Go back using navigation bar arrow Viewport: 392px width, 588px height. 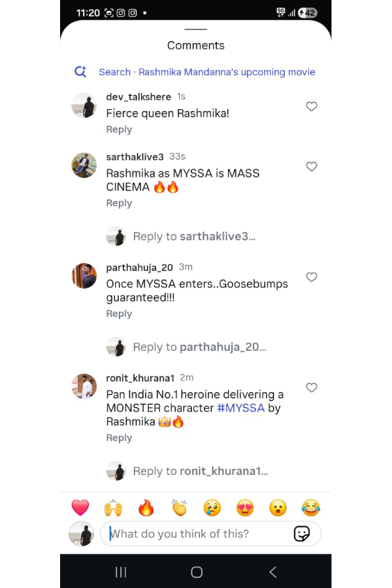pos(272,571)
